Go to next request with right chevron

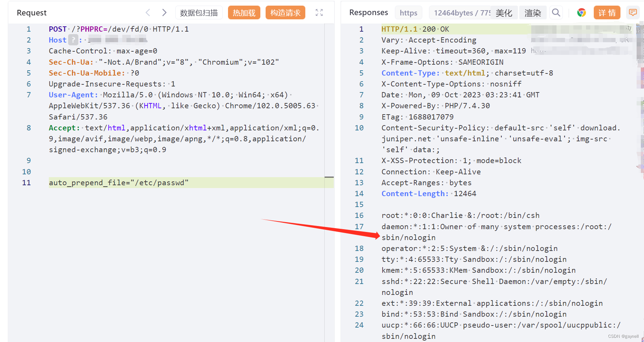(x=164, y=13)
